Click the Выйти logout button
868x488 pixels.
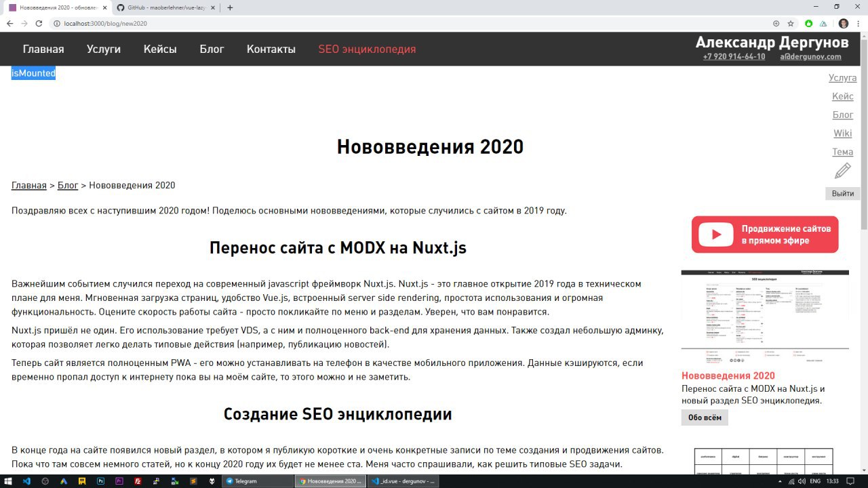843,194
